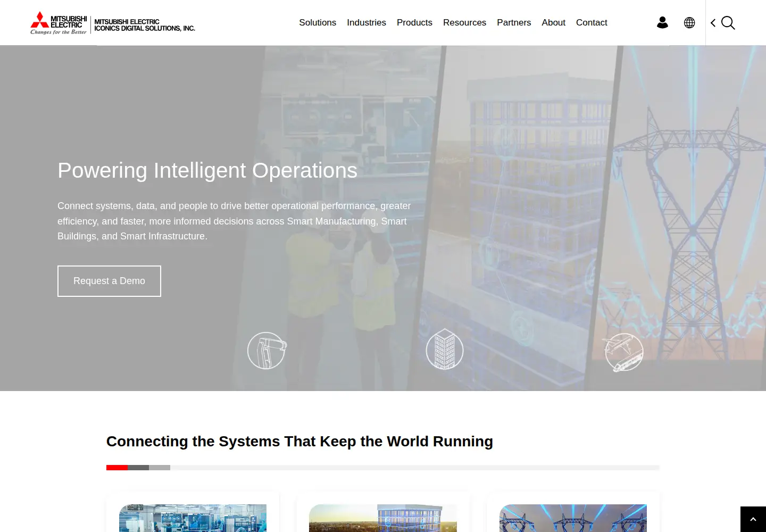This screenshot has height=532, width=766.
Task: Select the dark gray progress bar segment
Action: 138,468
